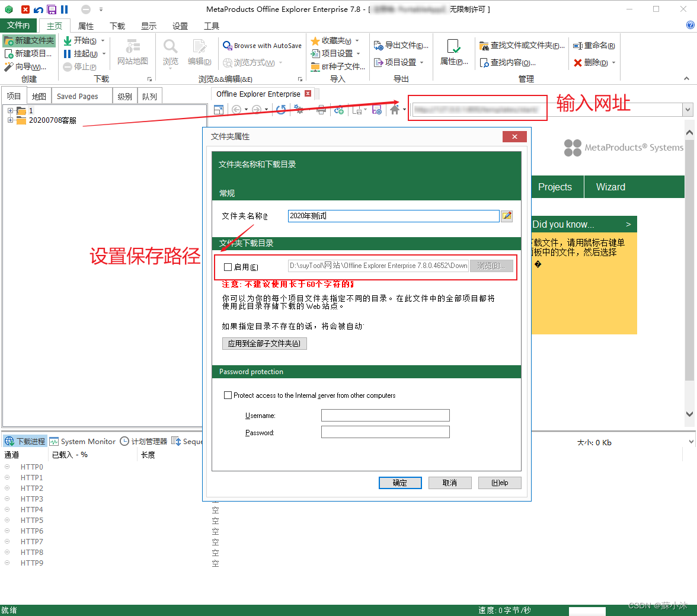Screen dimensions: 697x616
Task: Switch to the 属性 ribbon tab
Action: 86,26
